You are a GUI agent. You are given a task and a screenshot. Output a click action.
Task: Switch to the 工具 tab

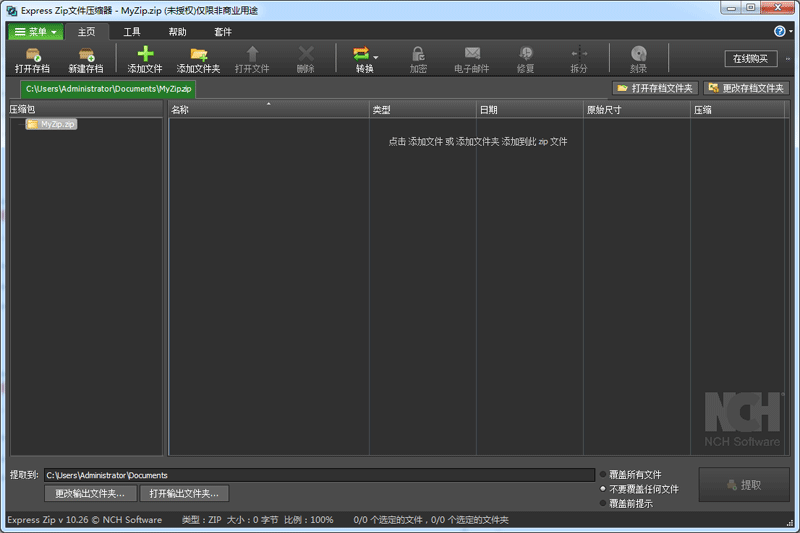click(x=132, y=32)
